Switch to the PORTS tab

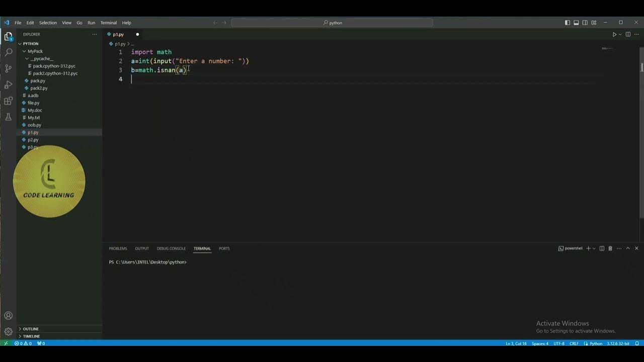coord(224,248)
